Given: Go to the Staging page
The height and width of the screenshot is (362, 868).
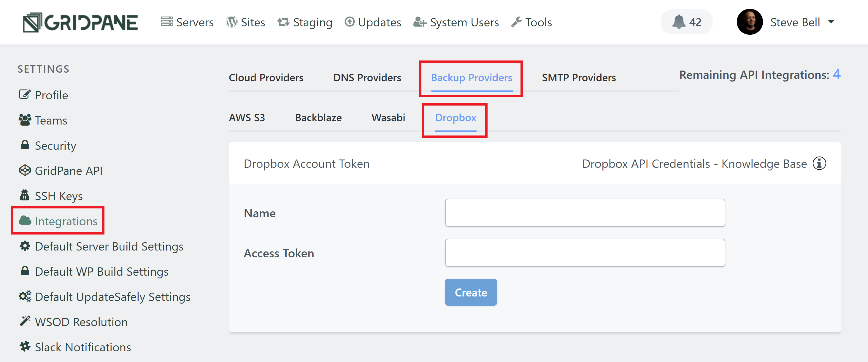Looking at the screenshot, I should click(304, 22).
